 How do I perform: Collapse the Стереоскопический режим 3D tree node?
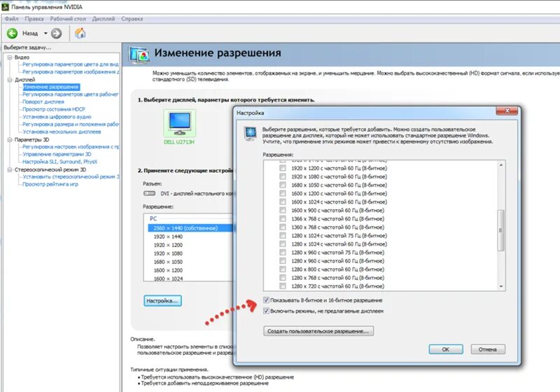[10, 169]
